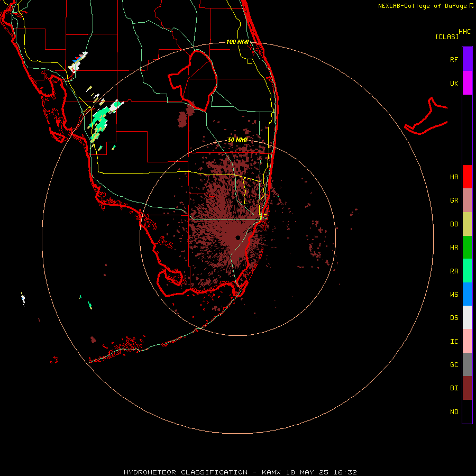476x476 pixels.
Task: Pick the RA light green legend swatch
Action: tap(467, 271)
